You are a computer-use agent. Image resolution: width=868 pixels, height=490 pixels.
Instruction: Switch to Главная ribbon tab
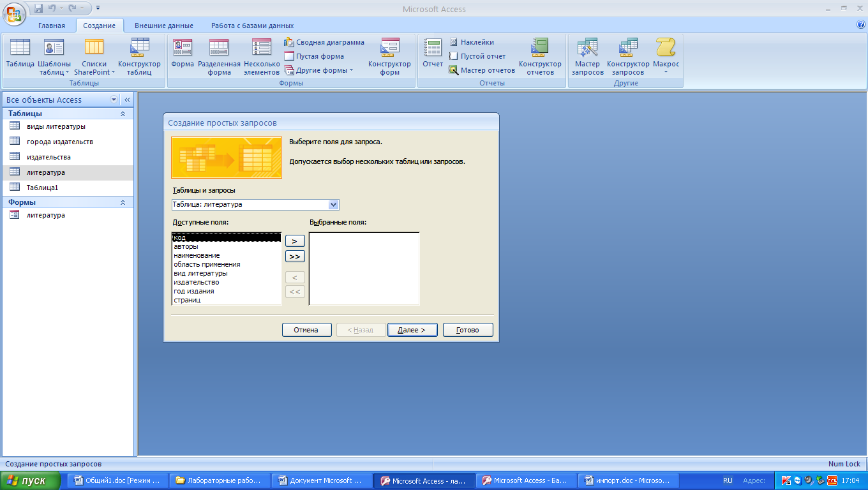[52, 26]
